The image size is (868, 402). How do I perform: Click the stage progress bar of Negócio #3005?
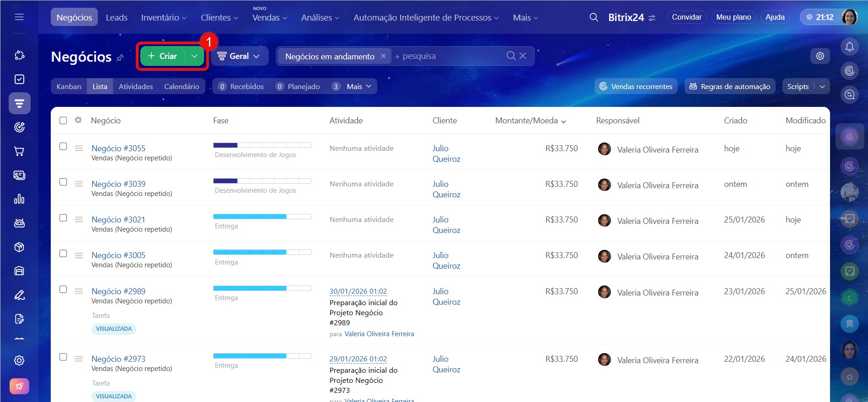(x=262, y=252)
